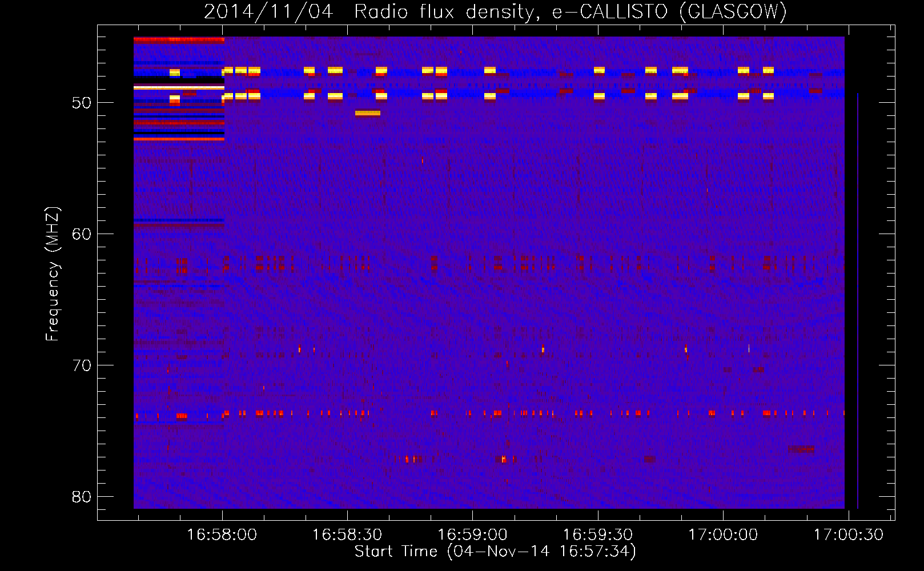Image resolution: width=924 pixels, height=571 pixels.
Task: Select the 'Frequency (MHZ)' y-axis label
Action: tap(53, 274)
